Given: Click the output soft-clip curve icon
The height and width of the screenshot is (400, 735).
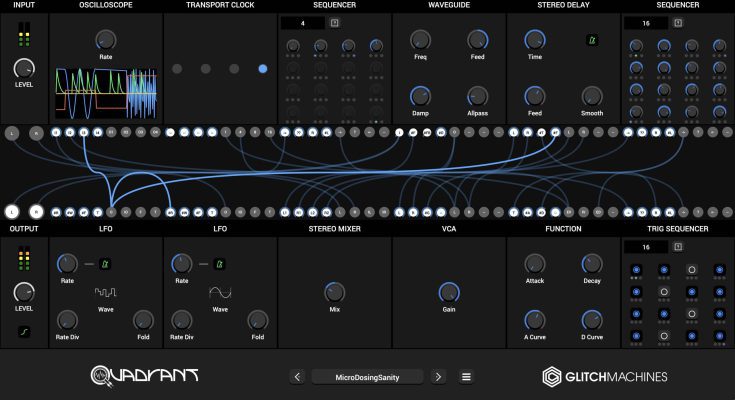Looking at the screenshot, I should pos(22,329).
